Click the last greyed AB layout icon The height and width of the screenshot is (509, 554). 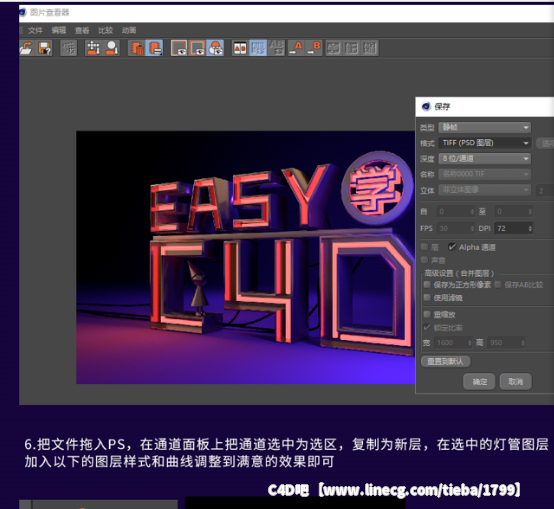pyautogui.click(x=370, y=48)
